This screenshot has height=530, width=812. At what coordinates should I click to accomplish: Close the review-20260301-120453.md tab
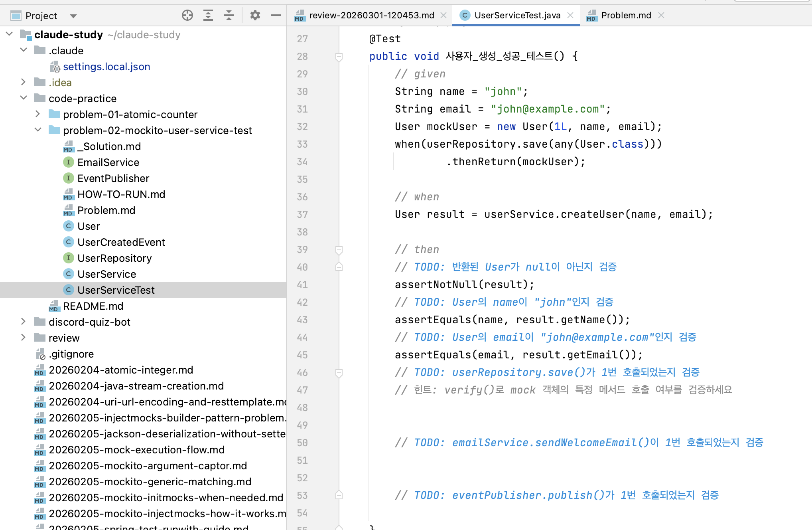(443, 15)
